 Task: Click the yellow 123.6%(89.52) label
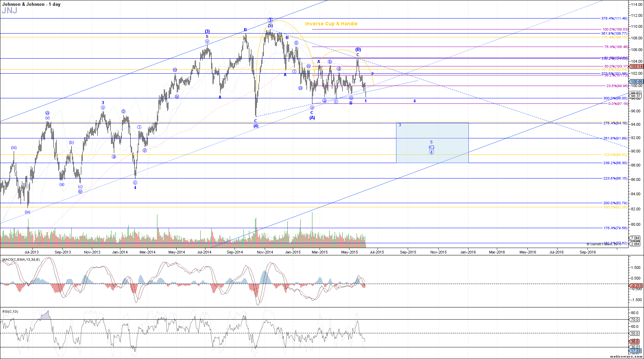[615, 155]
